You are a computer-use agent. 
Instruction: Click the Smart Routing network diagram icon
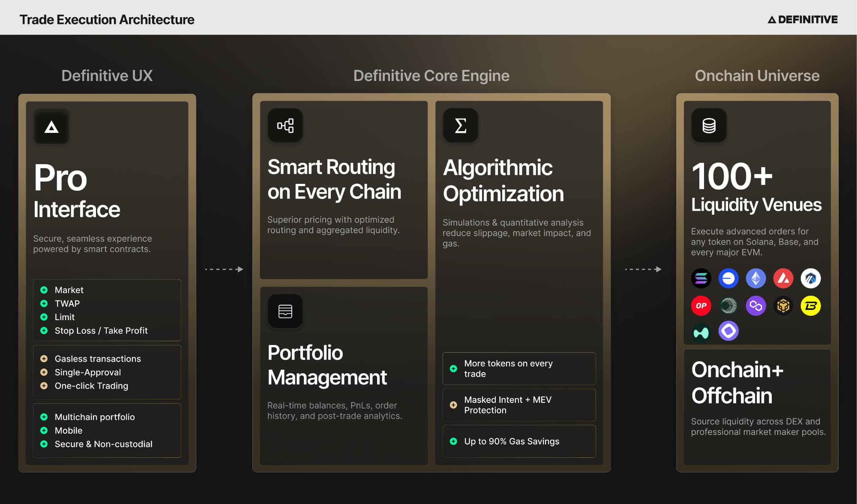(x=285, y=126)
